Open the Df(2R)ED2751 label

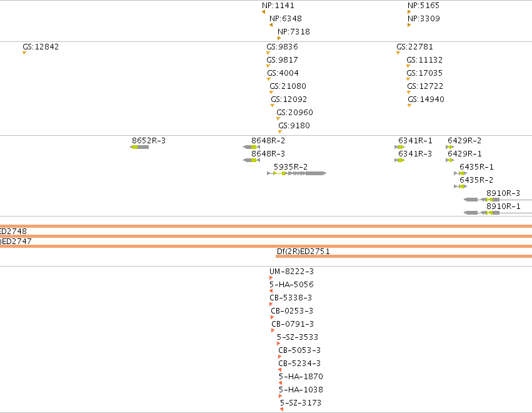tap(303, 252)
